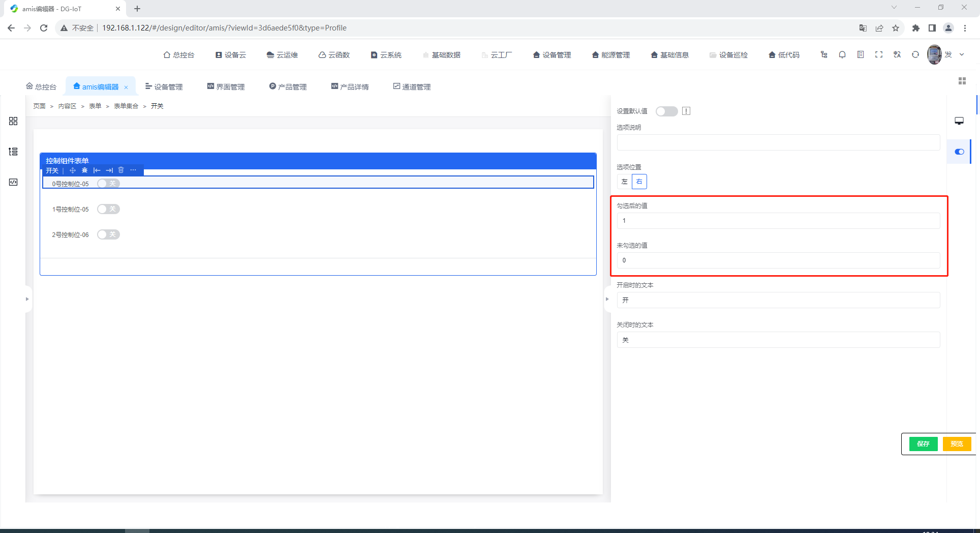Close the amis编辑器 tab

pos(126,87)
